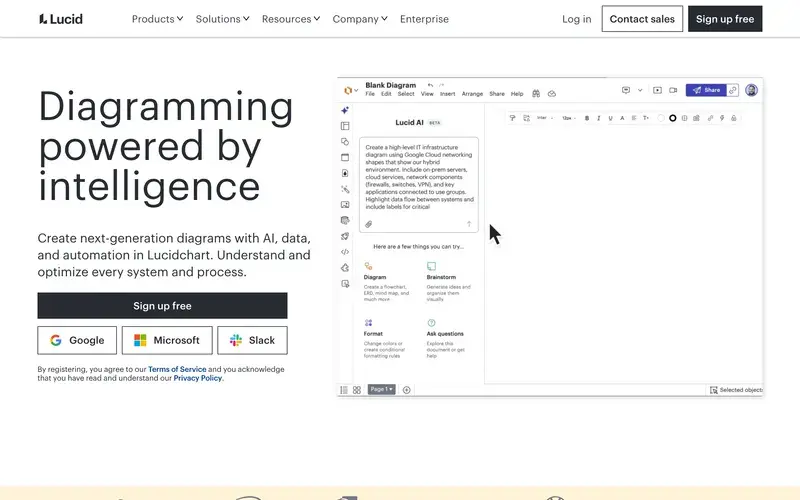Choose the Format suggestion card
Viewport: 800px width, 500px height.
tap(385, 339)
